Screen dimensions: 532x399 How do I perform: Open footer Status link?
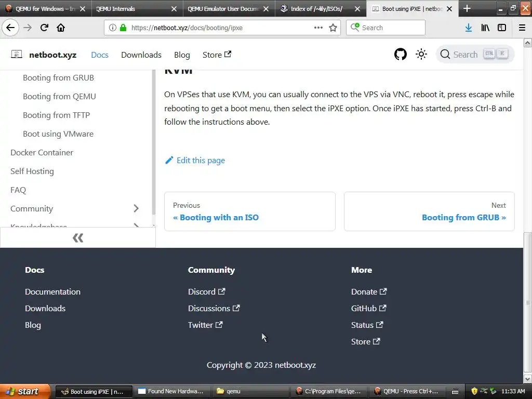pyautogui.click(x=367, y=325)
